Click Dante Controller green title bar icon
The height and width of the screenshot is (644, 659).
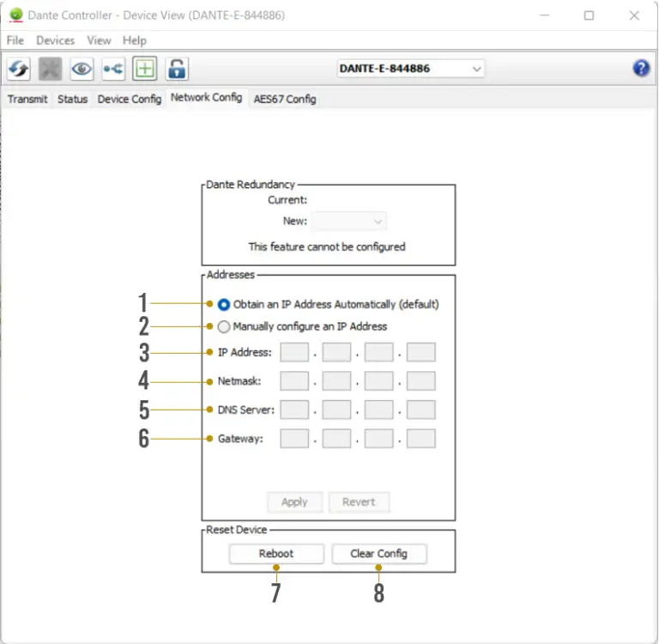pos(16,15)
